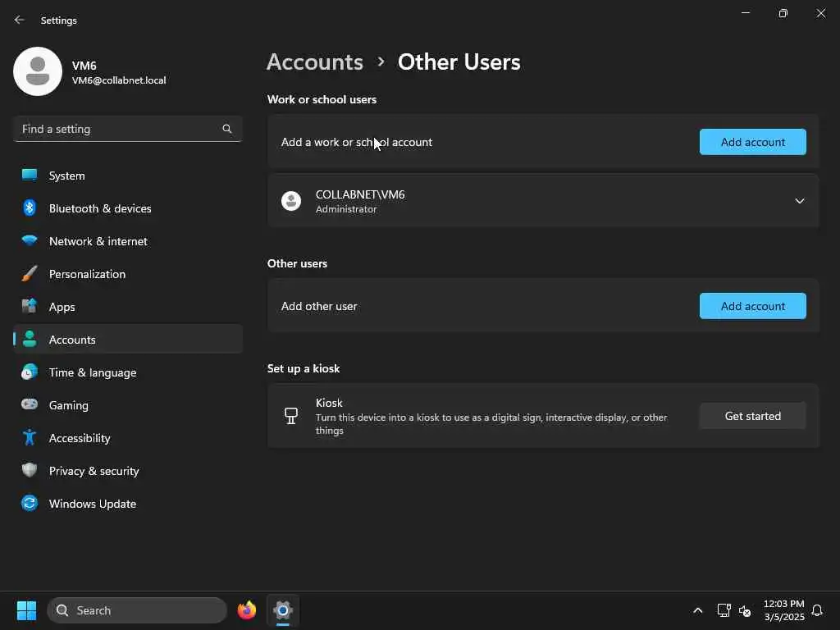Add a work or school account
Image resolution: width=840 pixels, height=630 pixels.
[x=753, y=142]
